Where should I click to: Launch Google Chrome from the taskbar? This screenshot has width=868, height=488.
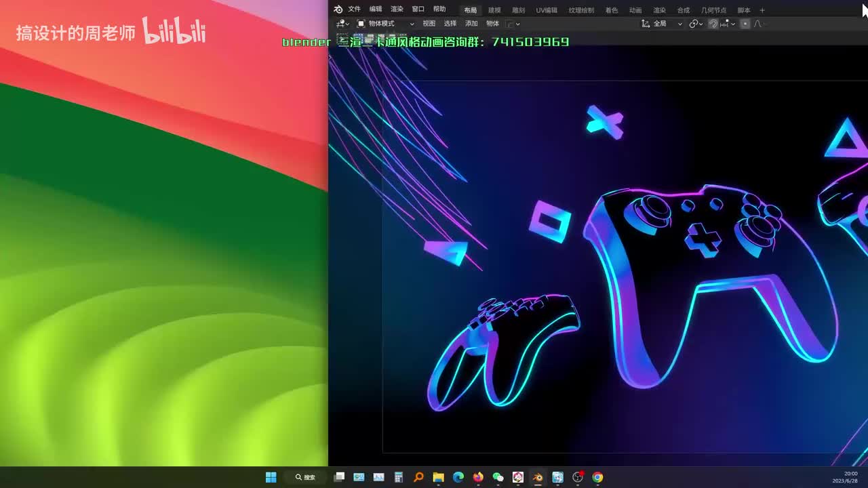point(597,477)
